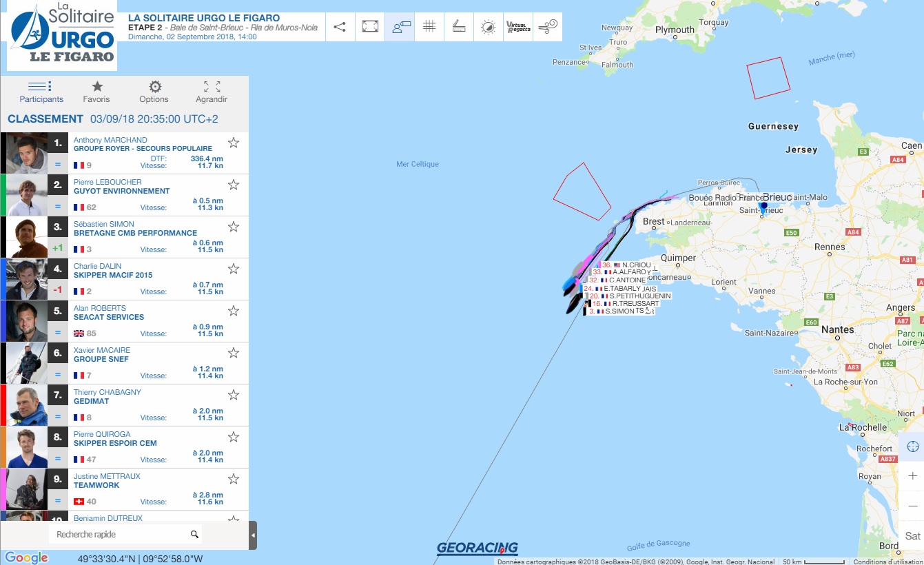Open the share icon in top toolbar
Screen dimensions: 924x565
340,27
